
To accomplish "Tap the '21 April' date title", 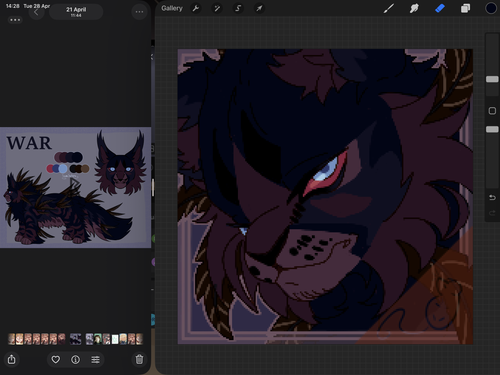I will (76, 10).
